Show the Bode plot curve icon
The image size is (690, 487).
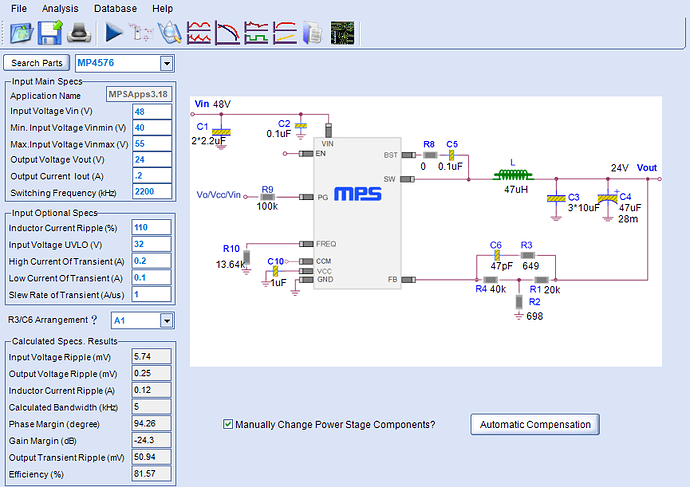(228, 33)
